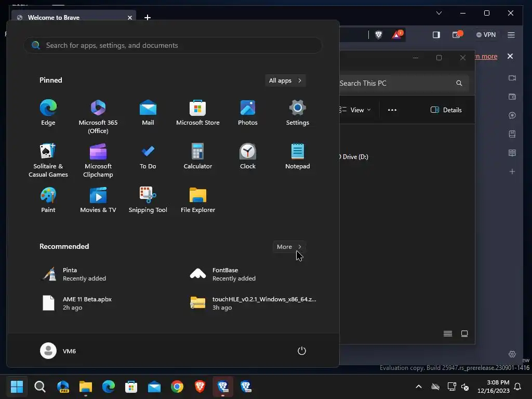The width and height of the screenshot is (532, 399).
Task: Open the clock showing 3:08 PM
Action: coord(494,387)
